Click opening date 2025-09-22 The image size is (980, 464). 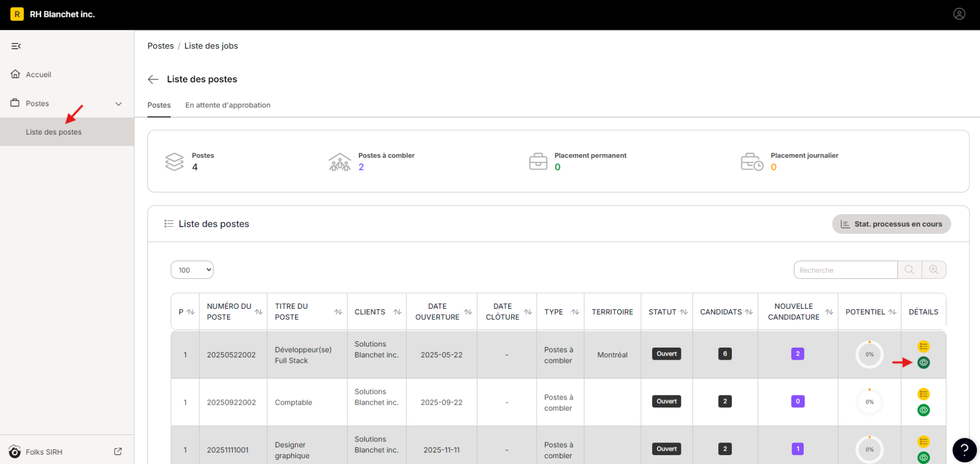click(441, 403)
